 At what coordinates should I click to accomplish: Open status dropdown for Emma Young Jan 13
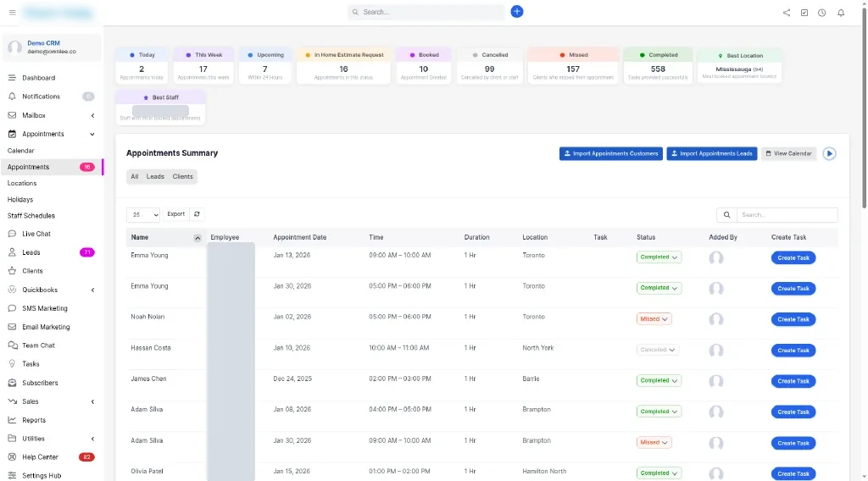(x=658, y=257)
